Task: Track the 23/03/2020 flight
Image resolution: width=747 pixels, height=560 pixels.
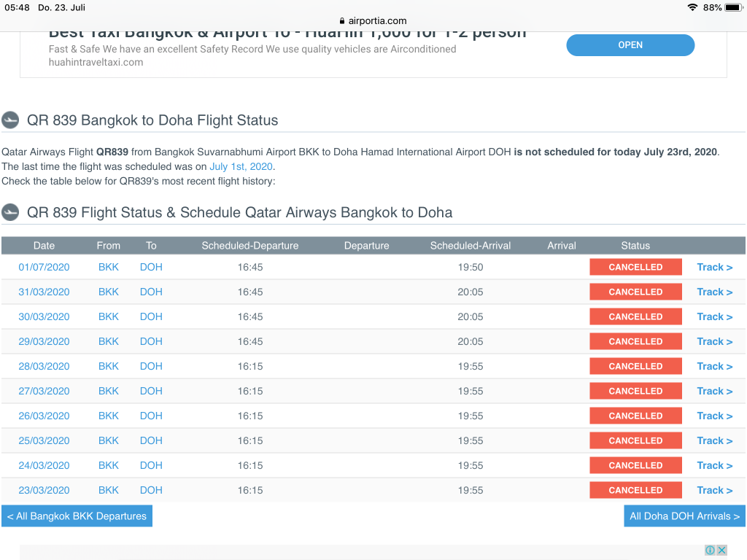Action: 715,490
